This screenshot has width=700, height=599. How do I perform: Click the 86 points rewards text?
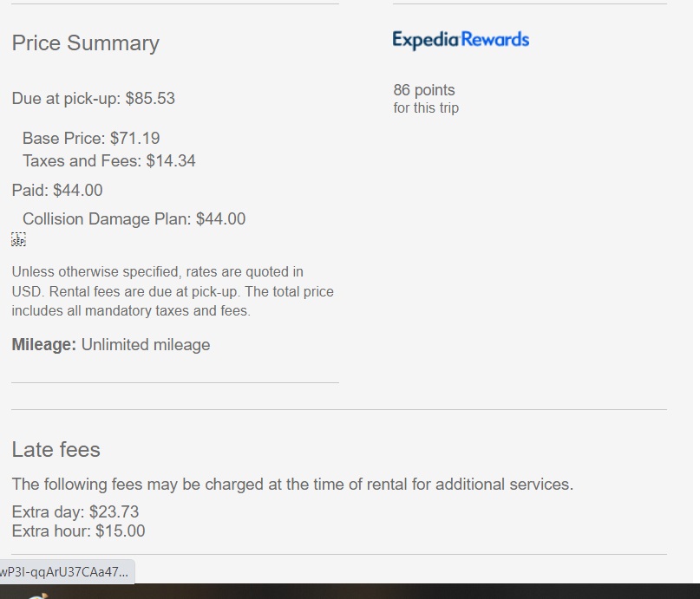[x=423, y=90]
